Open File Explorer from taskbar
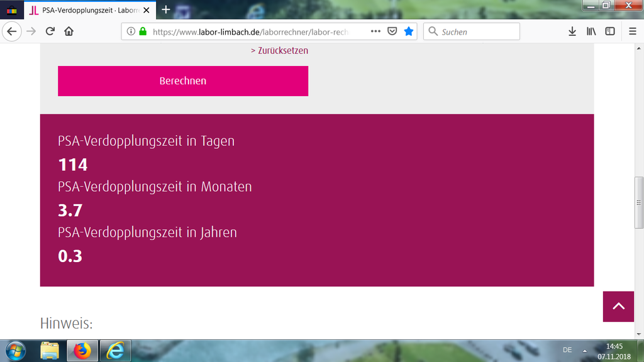 [x=50, y=351]
